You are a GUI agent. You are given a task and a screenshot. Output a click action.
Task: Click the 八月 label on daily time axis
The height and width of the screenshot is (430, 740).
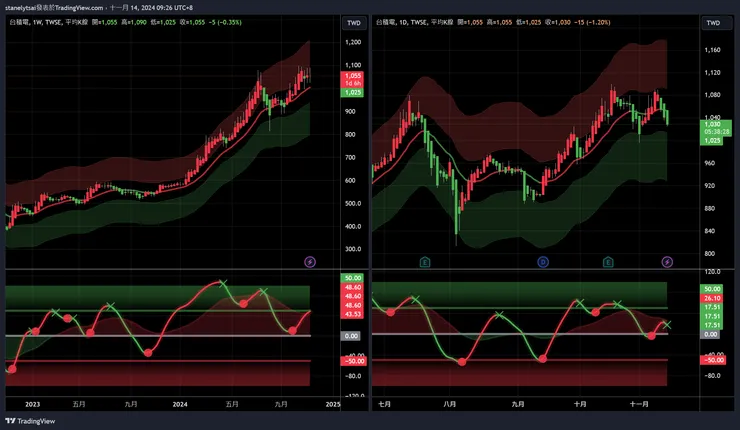coord(450,405)
